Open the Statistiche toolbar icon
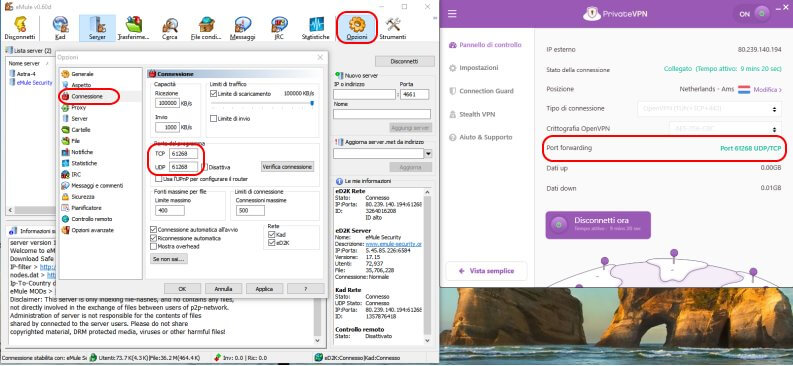This screenshot has width=793, height=366. click(x=315, y=28)
